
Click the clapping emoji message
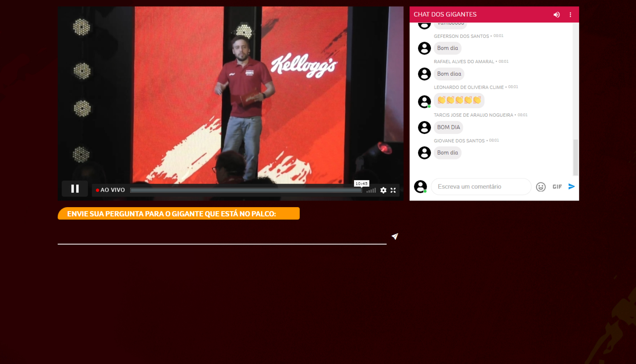tap(459, 100)
